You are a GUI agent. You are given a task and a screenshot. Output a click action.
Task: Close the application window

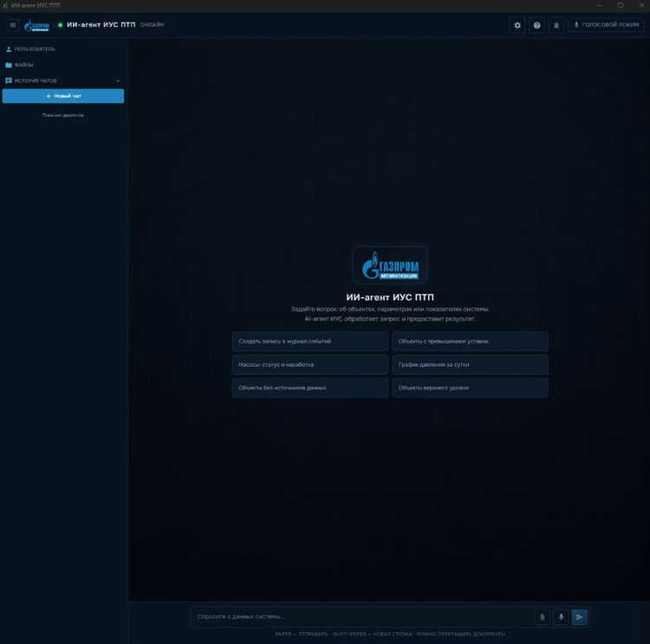[640, 5]
